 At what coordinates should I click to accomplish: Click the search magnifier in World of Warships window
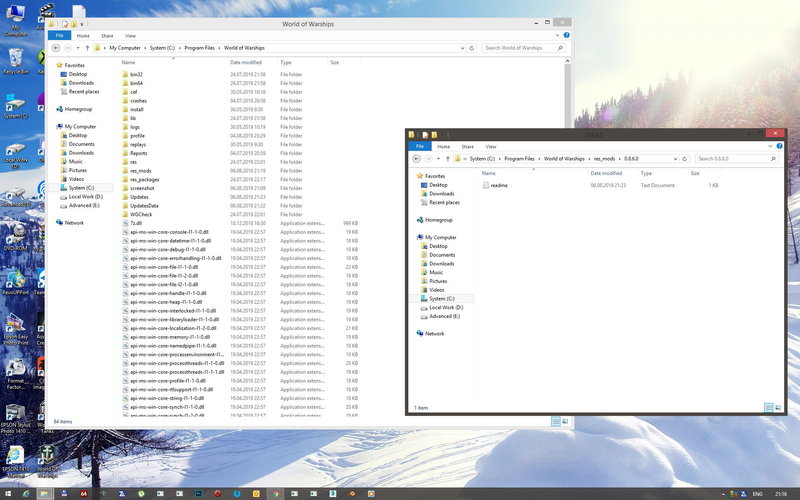560,48
